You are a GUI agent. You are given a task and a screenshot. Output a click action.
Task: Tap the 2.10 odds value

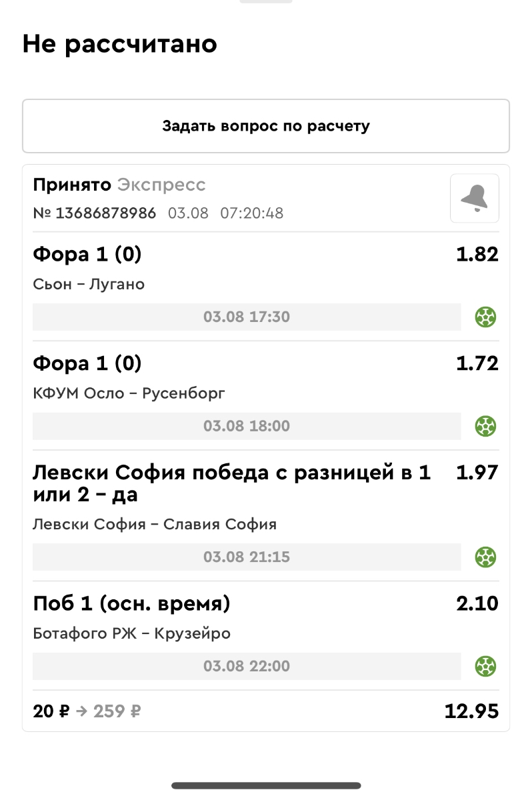[477, 604]
